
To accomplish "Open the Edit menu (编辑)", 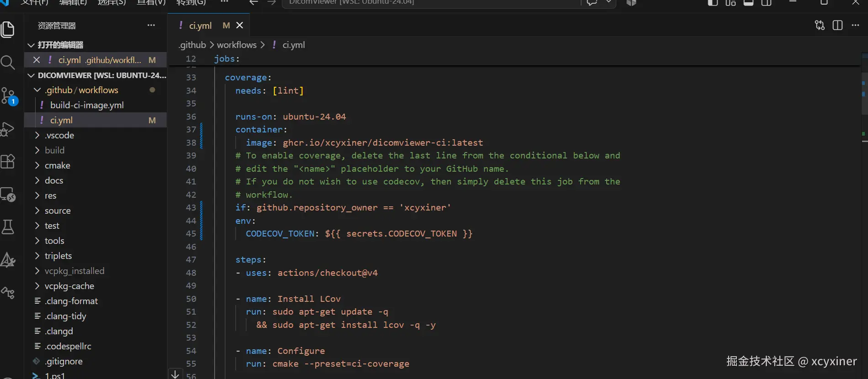I will pyautogui.click(x=73, y=2).
